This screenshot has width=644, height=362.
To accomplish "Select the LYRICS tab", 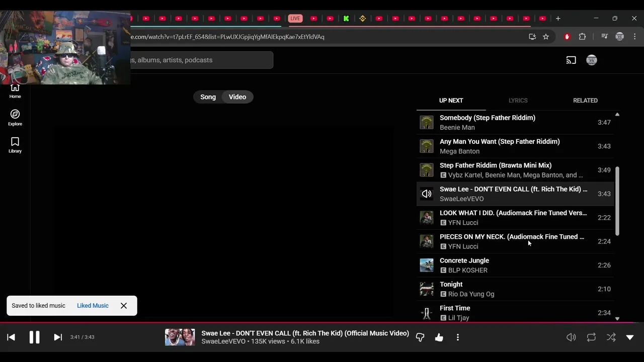I will coord(518,101).
